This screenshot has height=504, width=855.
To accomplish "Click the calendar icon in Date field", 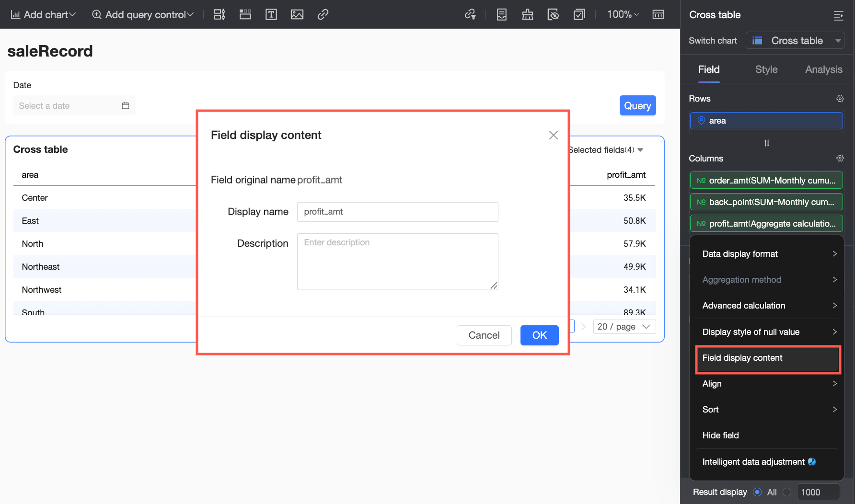I will (126, 105).
